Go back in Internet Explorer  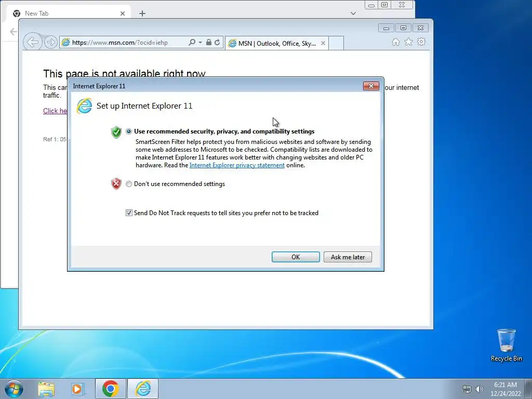tap(33, 43)
